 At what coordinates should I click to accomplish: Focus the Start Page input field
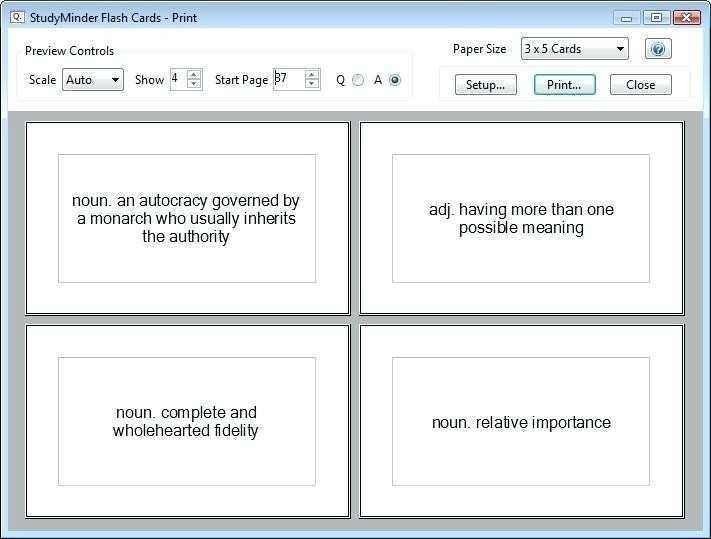point(287,79)
